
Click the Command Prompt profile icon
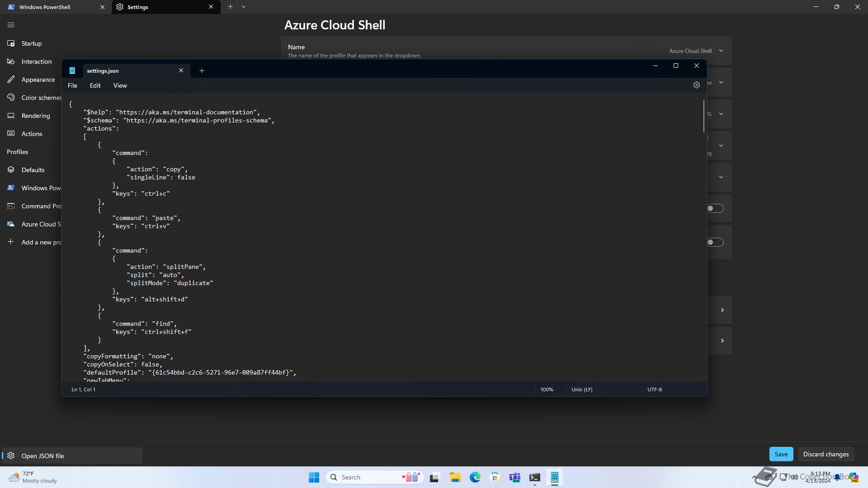point(11,206)
